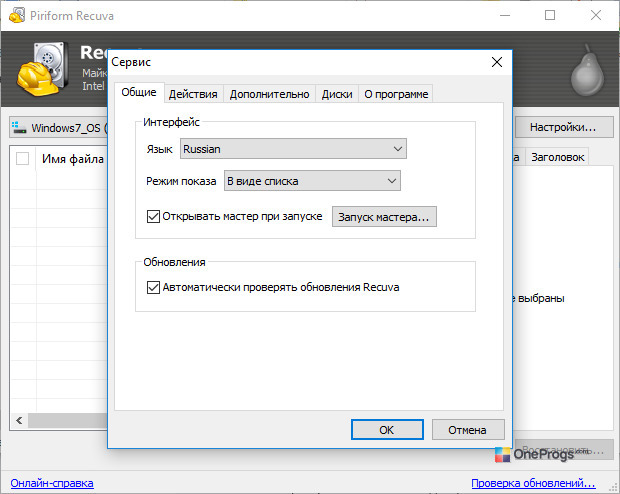Switch to the Дополнительно tab
The image size is (620, 494).
269,94
